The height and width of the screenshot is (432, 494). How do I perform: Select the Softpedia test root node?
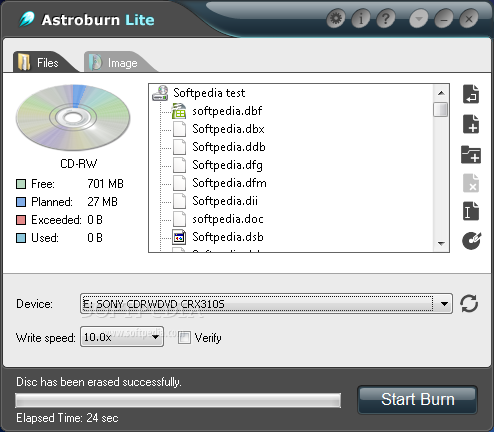209,93
